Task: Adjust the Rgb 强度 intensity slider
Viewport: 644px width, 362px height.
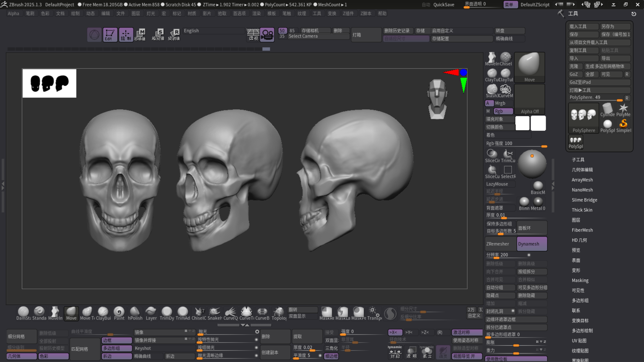Action: point(516,143)
